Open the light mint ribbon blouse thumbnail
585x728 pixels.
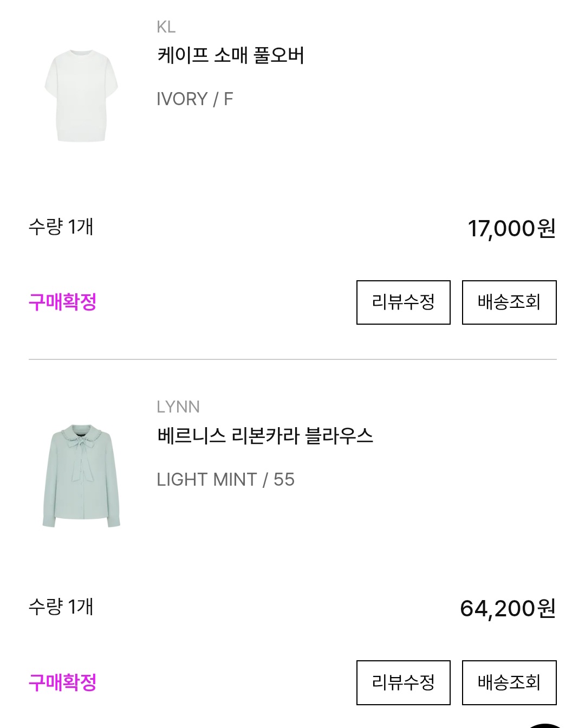pyautogui.click(x=81, y=475)
